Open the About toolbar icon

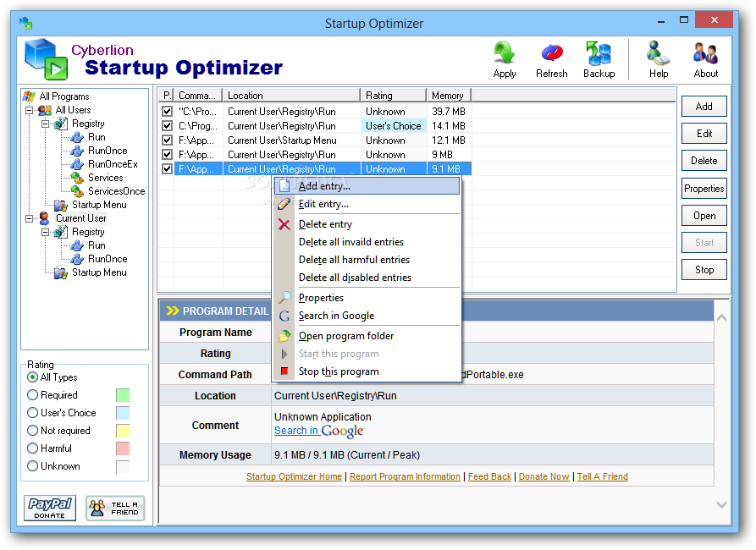(x=705, y=53)
